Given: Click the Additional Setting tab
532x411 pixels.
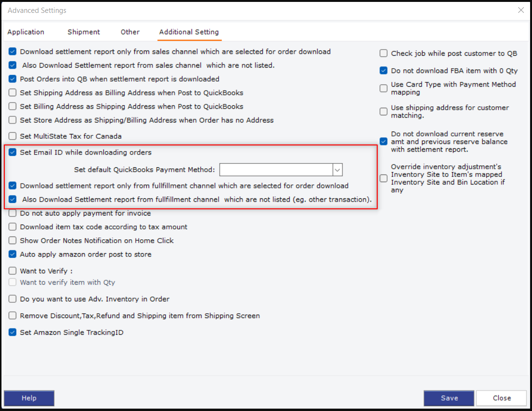Looking at the screenshot, I should click(189, 32).
